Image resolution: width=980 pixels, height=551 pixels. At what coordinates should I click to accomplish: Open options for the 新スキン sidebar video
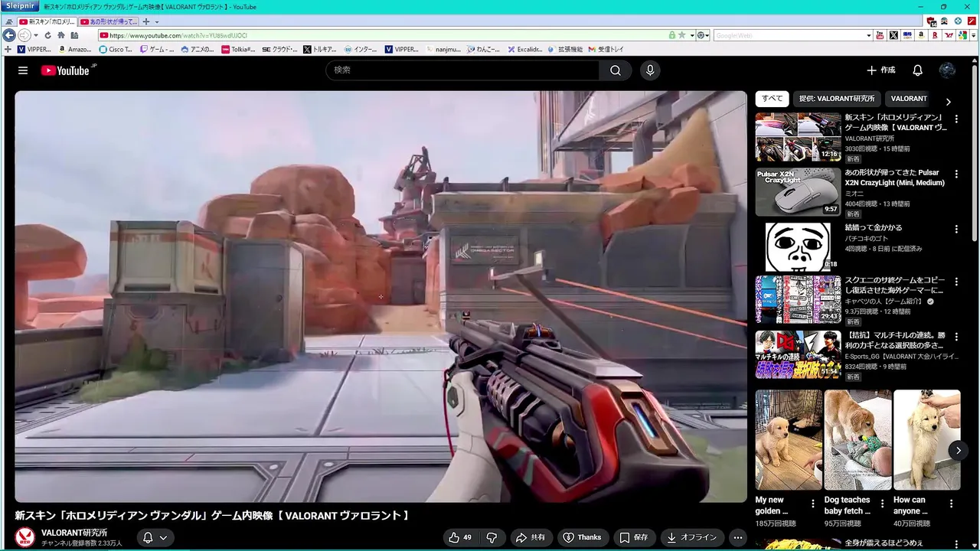[x=956, y=119]
